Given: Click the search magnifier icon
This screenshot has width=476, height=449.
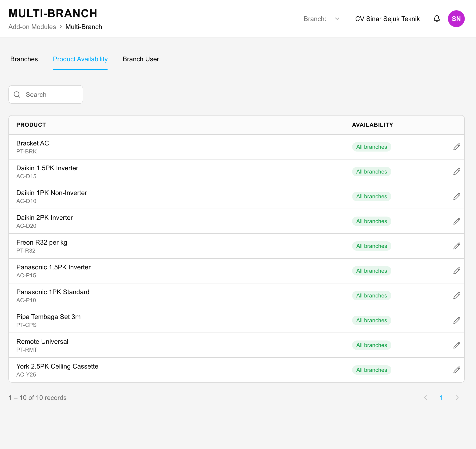Looking at the screenshot, I should click(x=17, y=94).
